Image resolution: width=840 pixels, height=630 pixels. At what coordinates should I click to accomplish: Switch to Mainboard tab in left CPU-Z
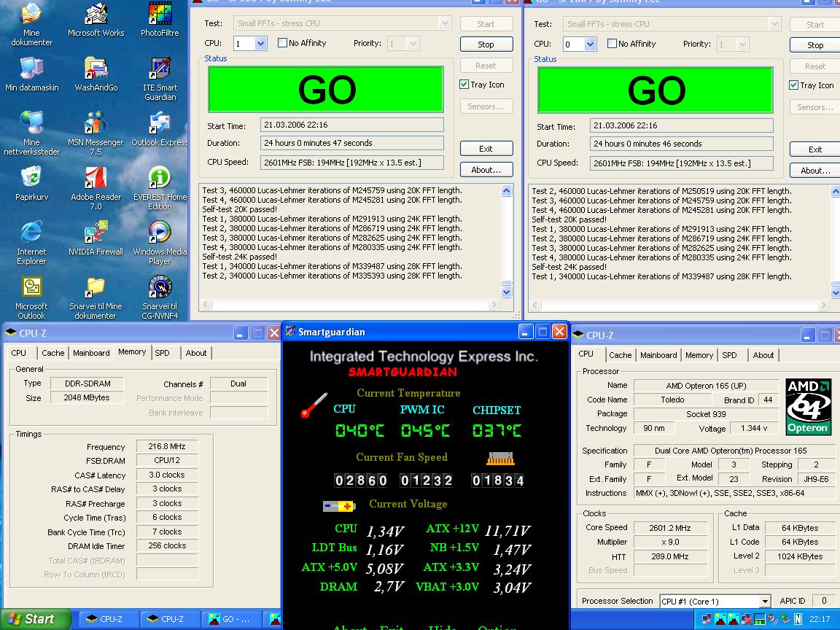click(91, 353)
